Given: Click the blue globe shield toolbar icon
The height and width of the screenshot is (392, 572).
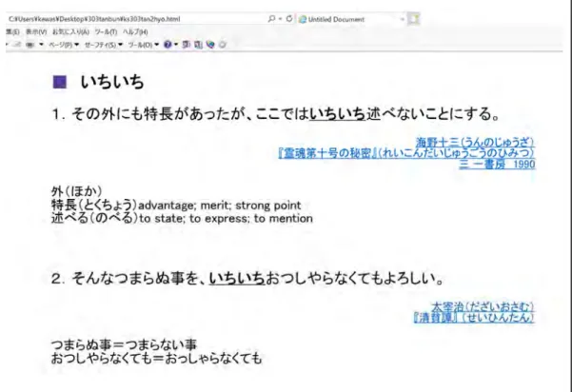Looking at the screenshot, I should (210, 45).
